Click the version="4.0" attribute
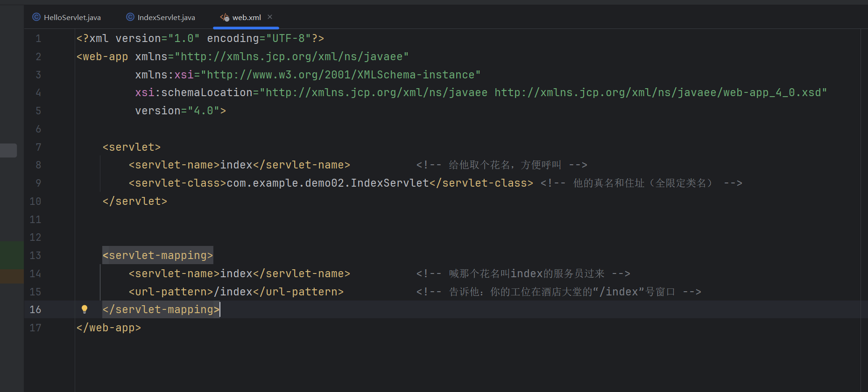This screenshot has height=392, width=868. point(177,111)
